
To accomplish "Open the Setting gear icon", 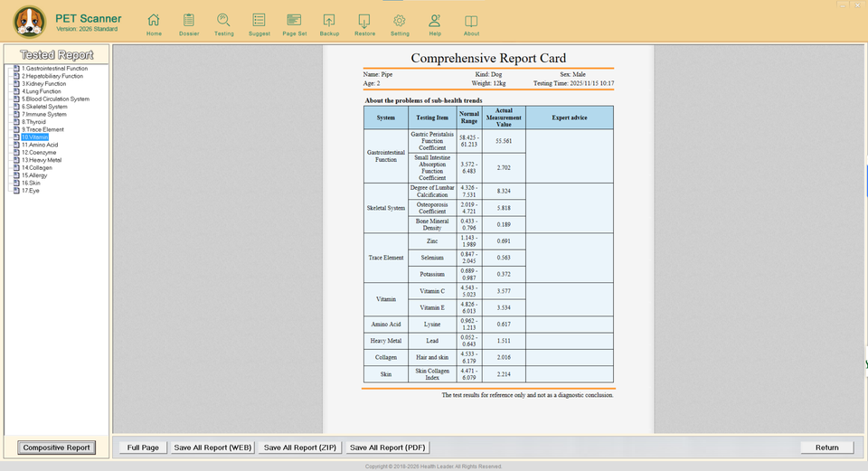I will pos(400,25).
